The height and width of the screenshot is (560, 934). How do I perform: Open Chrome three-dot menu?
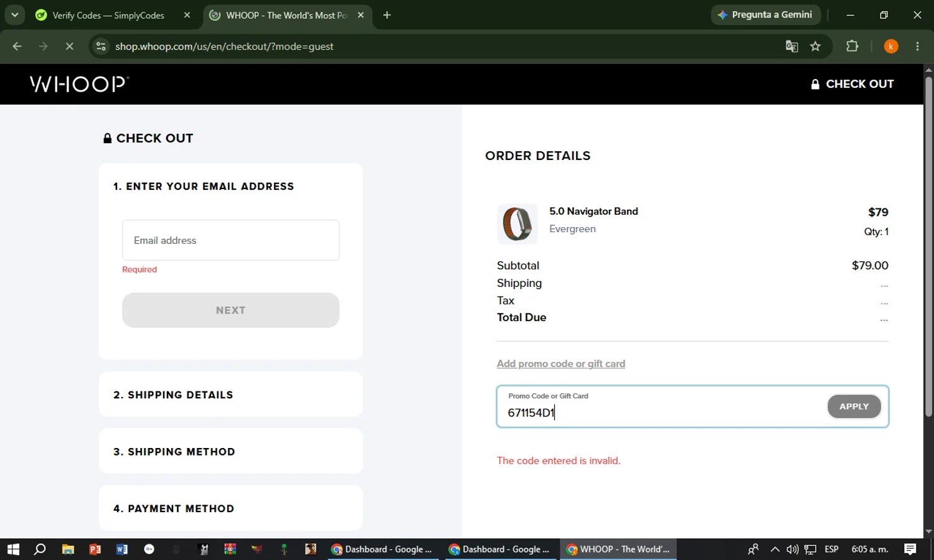[x=917, y=46]
